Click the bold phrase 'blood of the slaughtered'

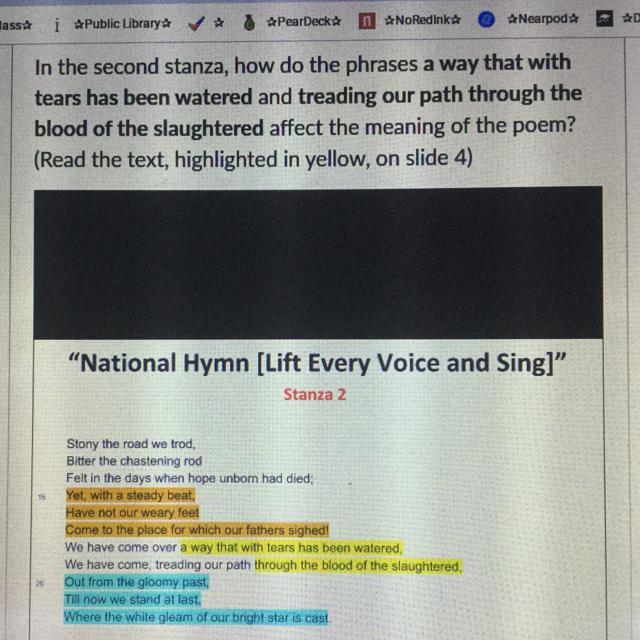coord(149,128)
